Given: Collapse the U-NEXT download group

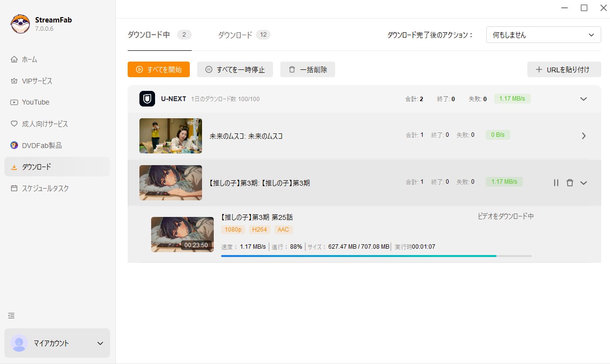Looking at the screenshot, I should 583,99.
